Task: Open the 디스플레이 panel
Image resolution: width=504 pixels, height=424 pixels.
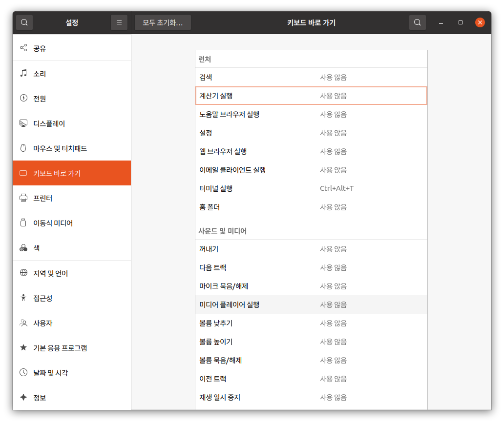Action: [72, 123]
